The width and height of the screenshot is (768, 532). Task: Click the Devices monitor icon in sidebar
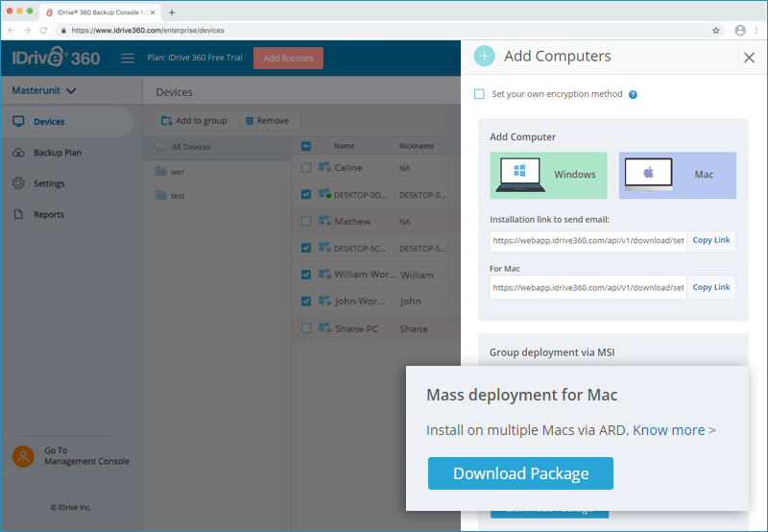tap(18, 122)
